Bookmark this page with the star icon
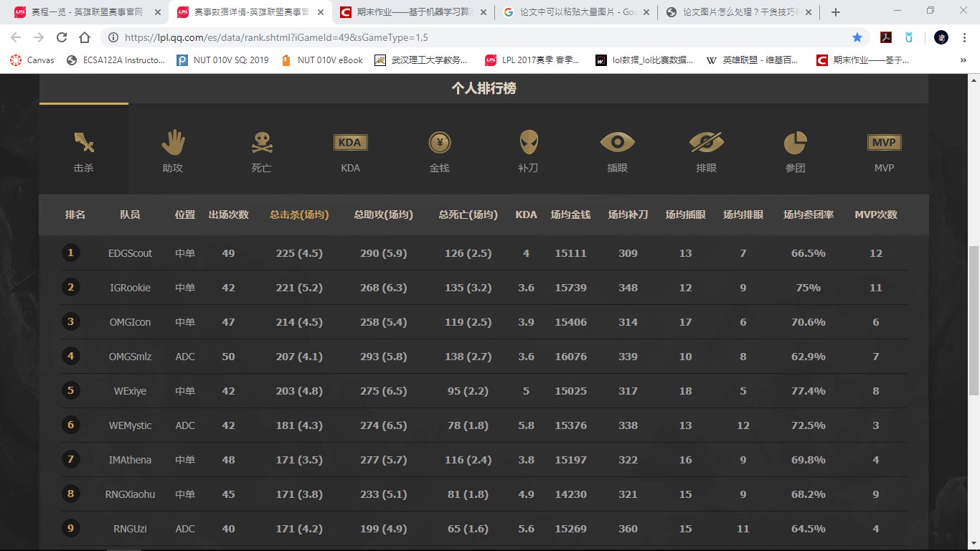This screenshot has height=551, width=980. tap(857, 37)
